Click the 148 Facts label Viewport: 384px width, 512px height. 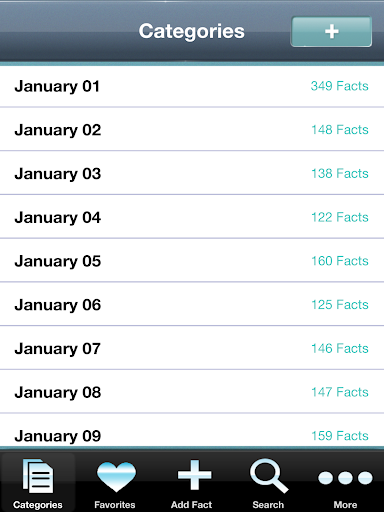click(x=340, y=130)
